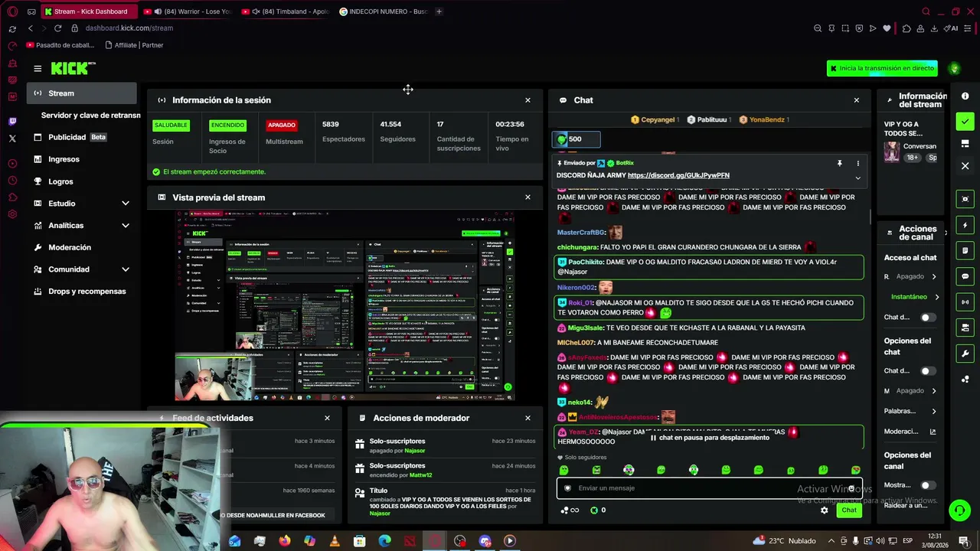This screenshot has width=980, height=551.
Task: Open the Pasadito de caball... bookmark
Action: [60, 45]
